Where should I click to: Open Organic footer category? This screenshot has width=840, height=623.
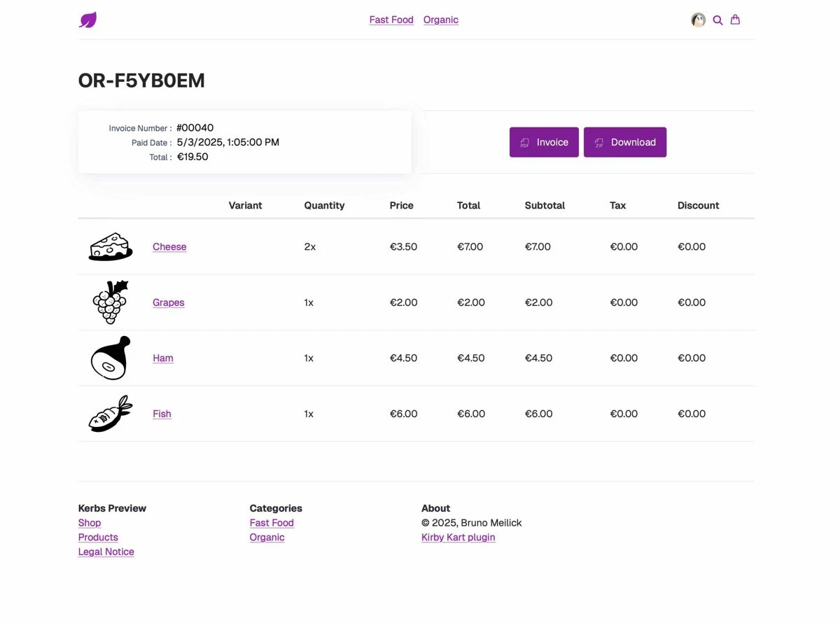(x=267, y=538)
